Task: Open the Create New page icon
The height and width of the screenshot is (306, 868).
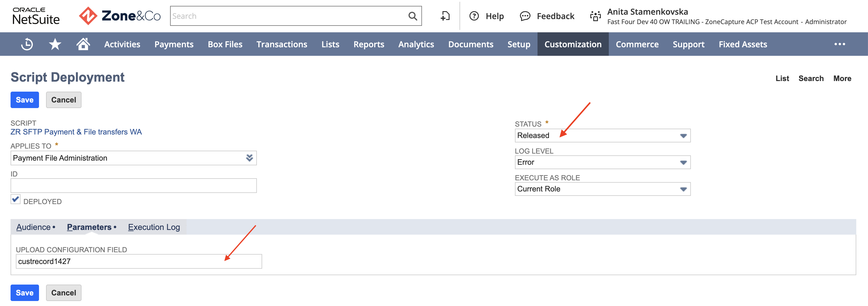Action: (445, 16)
